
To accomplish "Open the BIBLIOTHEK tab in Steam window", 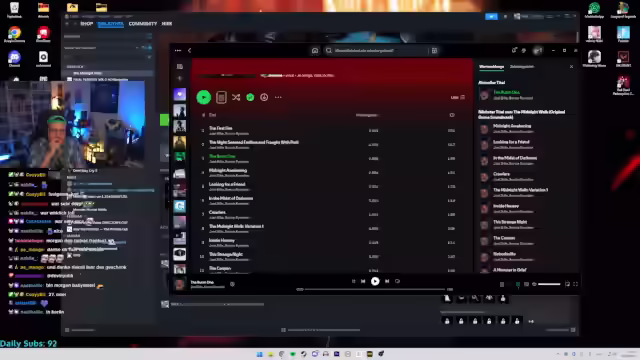I will (x=111, y=24).
